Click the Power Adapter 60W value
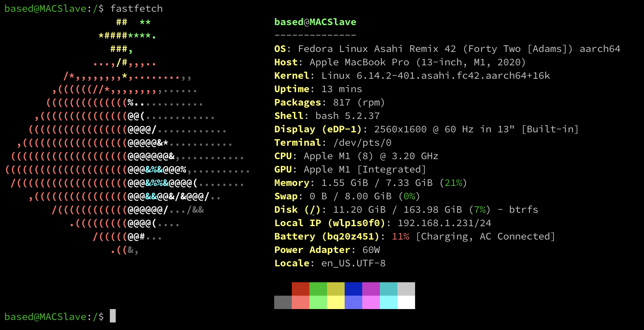The image size is (644, 330). click(359, 250)
